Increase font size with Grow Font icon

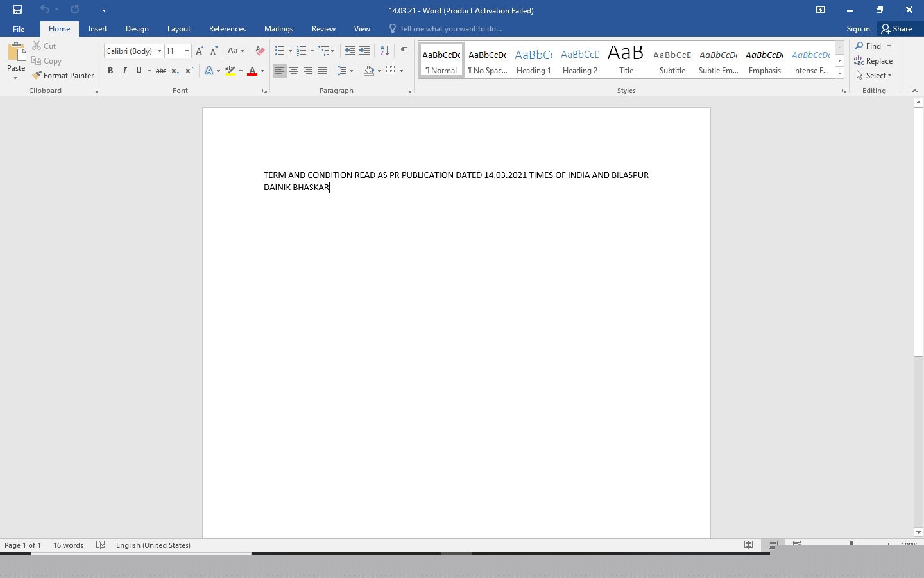[x=200, y=51]
